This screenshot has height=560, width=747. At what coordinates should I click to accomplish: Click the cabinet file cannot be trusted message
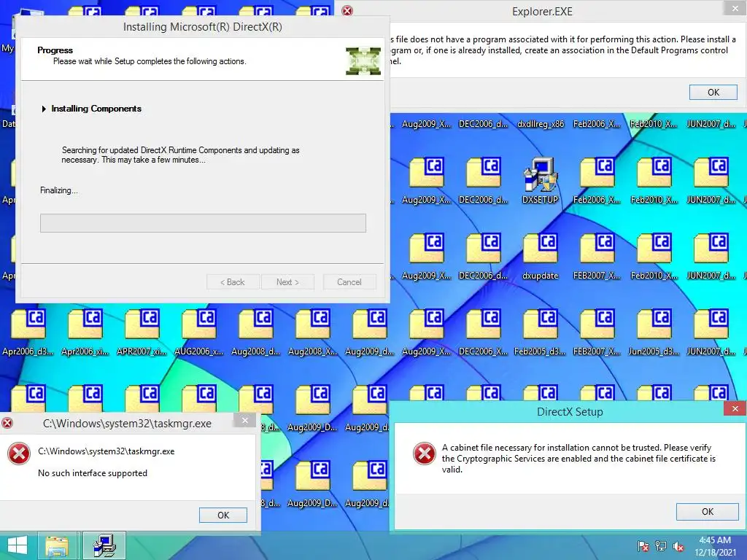coord(578,458)
